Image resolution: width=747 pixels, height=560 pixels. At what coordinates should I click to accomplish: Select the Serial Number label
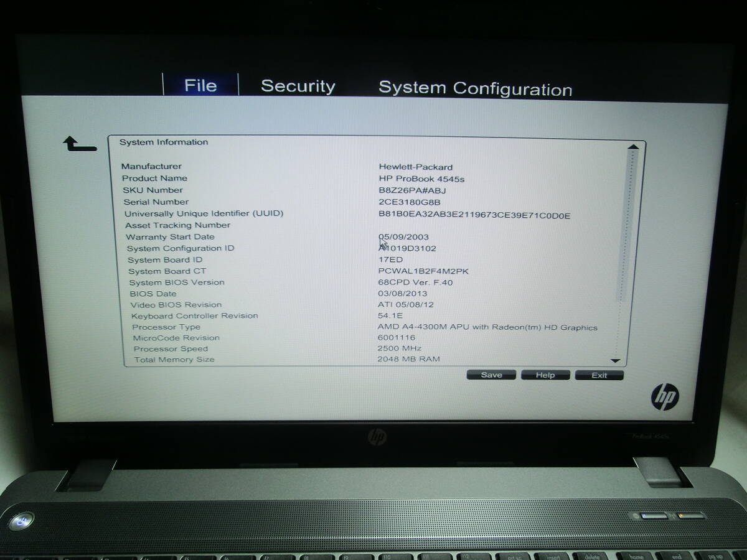(x=156, y=202)
